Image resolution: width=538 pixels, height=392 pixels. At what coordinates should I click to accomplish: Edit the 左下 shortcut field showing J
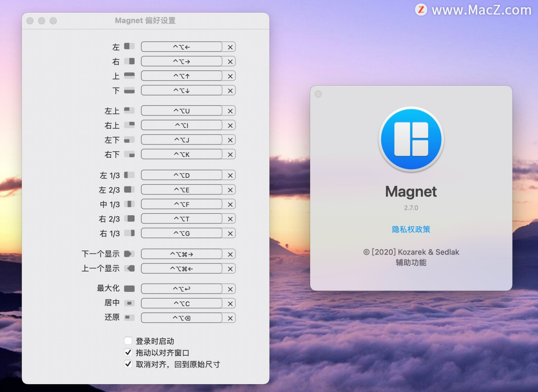coord(181,140)
